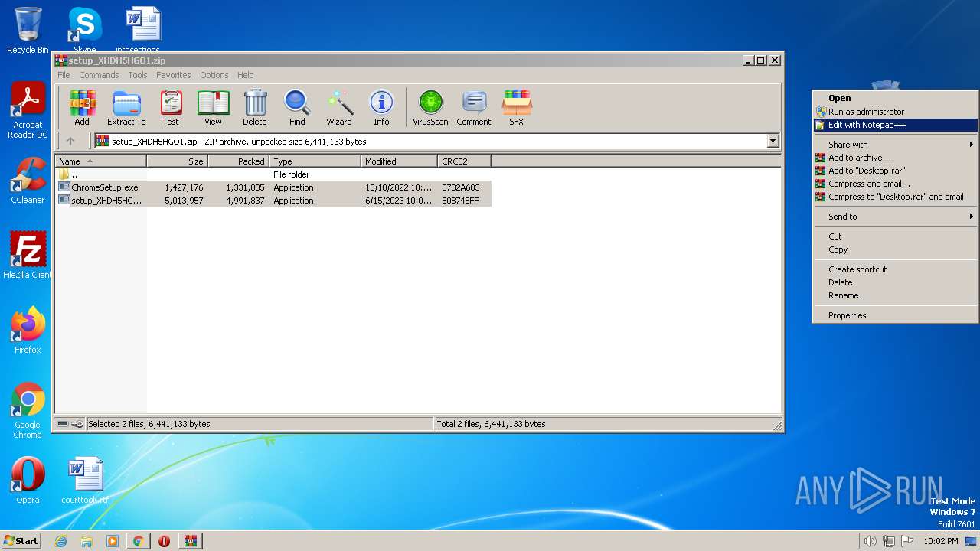Choose Compress to "Desktop.rar" and email

click(895, 197)
